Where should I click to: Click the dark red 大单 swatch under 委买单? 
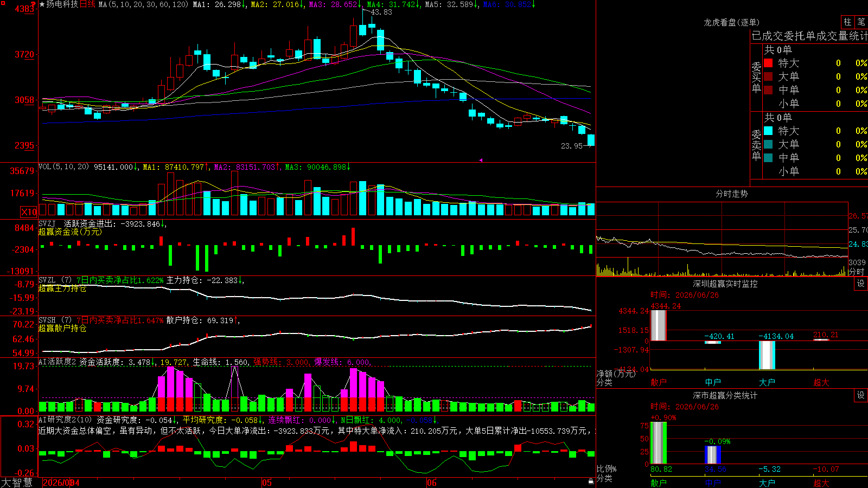(768, 76)
